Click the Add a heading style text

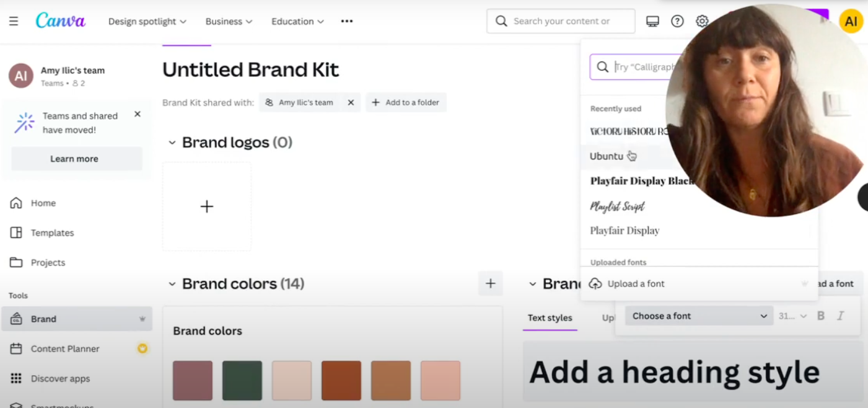pyautogui.click(x=674, y=372)
